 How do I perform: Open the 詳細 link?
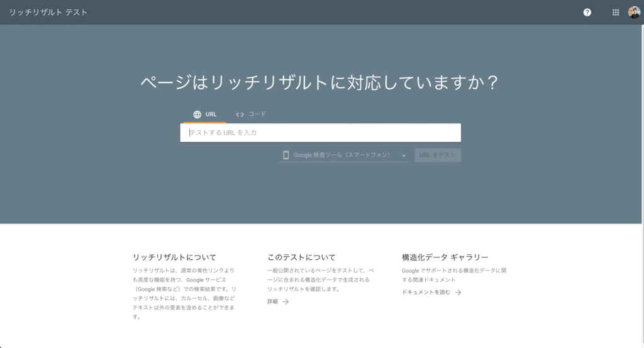point(278,301)
